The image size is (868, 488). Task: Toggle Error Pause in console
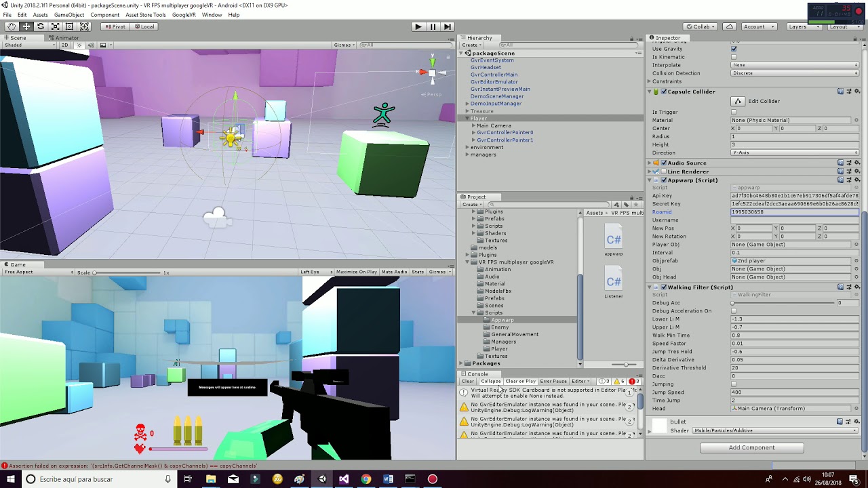click(553, 382)
